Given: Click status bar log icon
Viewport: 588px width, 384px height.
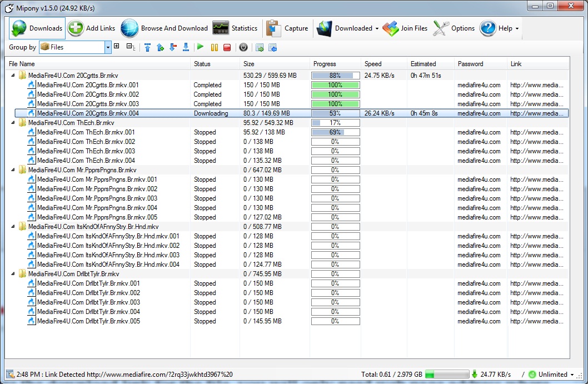Looking at the screenshot, I should pyautogui.click(x=10, y=374).
